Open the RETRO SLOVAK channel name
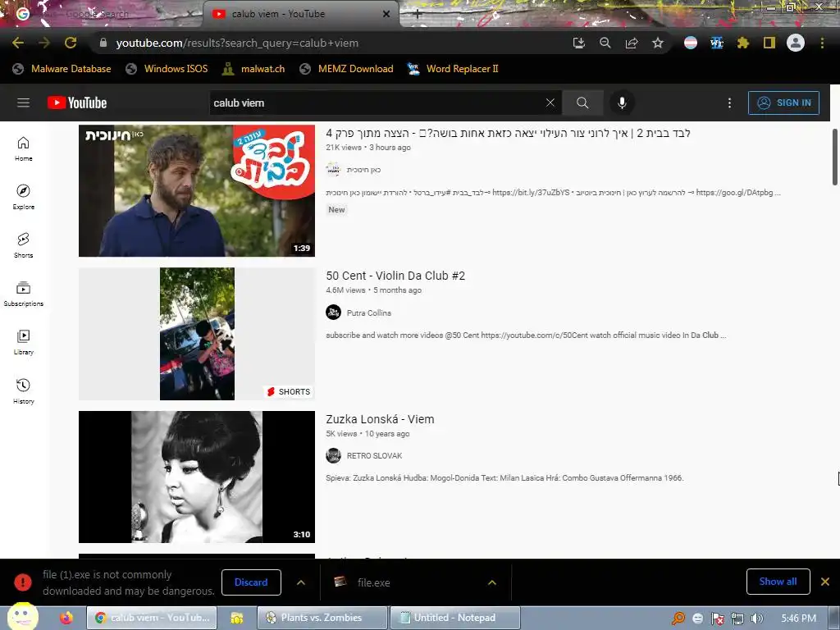840x630 pixels. [374, 455]
